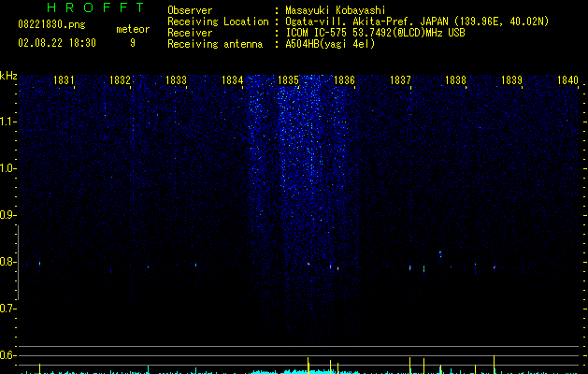Click the meteor echo above 0.8 kHz near 1838
The image size is (588, 374).
440,254
